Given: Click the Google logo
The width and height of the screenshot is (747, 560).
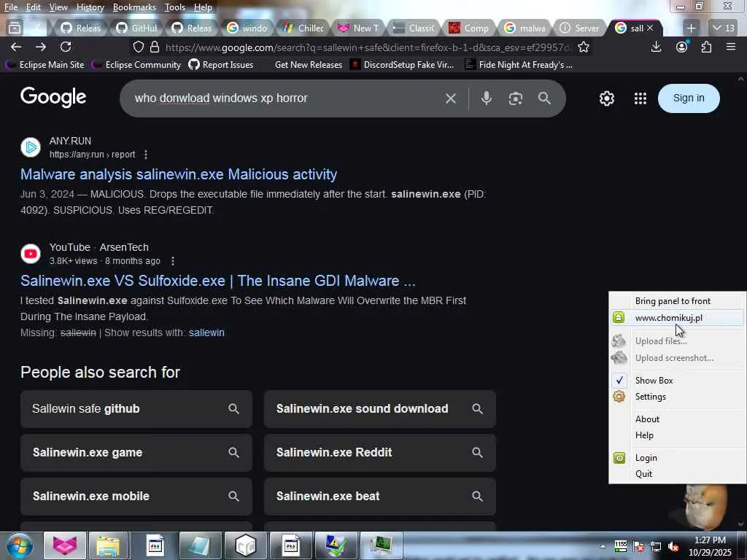Looking at the screenshot, I should pyautogui.click(x=53, y=98).
